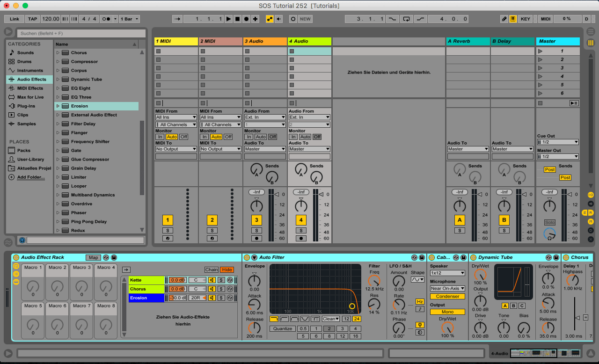The image size is (599, 364).
Task: Open the Speaker 1x12 dropdown
Action: (x=447, y=273)
